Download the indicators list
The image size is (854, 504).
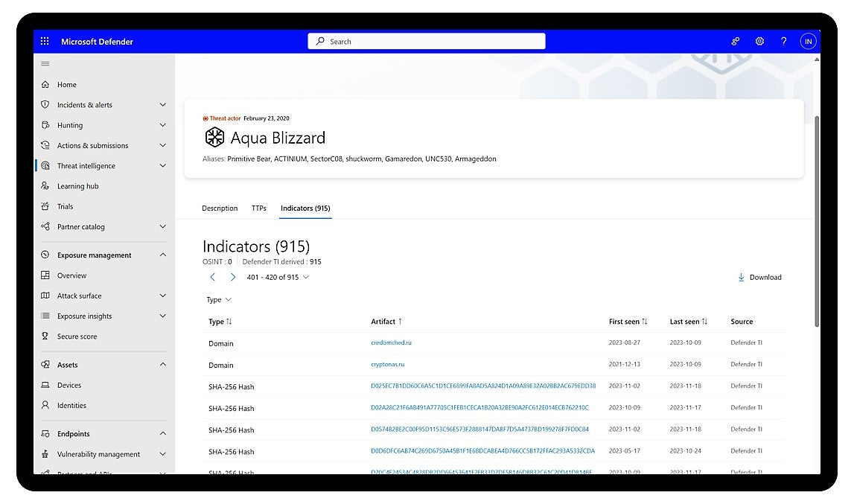(759, 278)
